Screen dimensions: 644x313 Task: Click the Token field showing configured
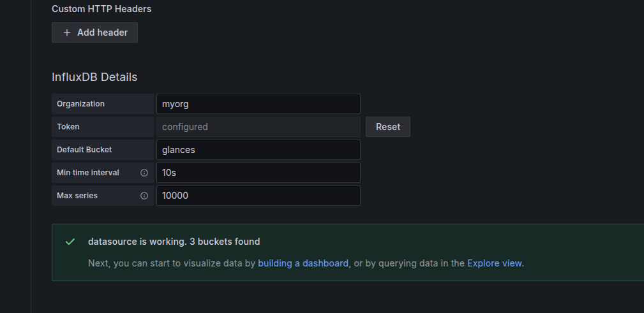click(258, 127)
